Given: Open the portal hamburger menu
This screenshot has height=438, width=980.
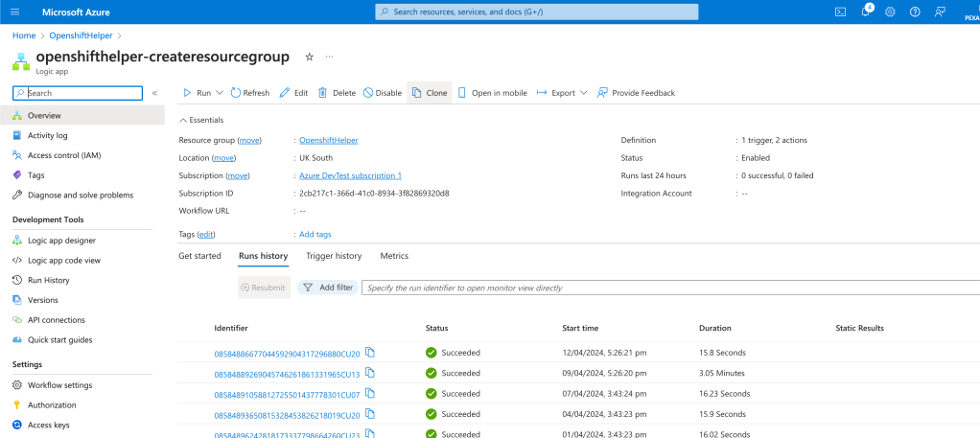Looking at the screenshot, I should (x=15, y=12).
